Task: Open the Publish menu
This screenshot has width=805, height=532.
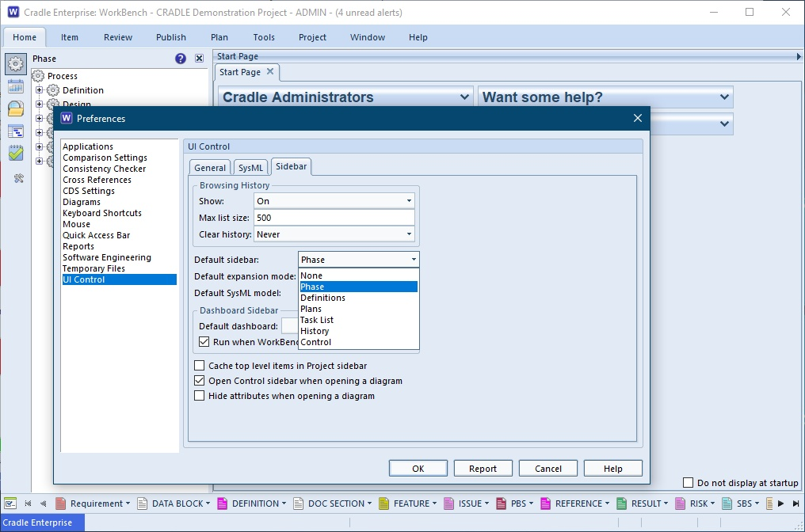Action: (171, 37)
